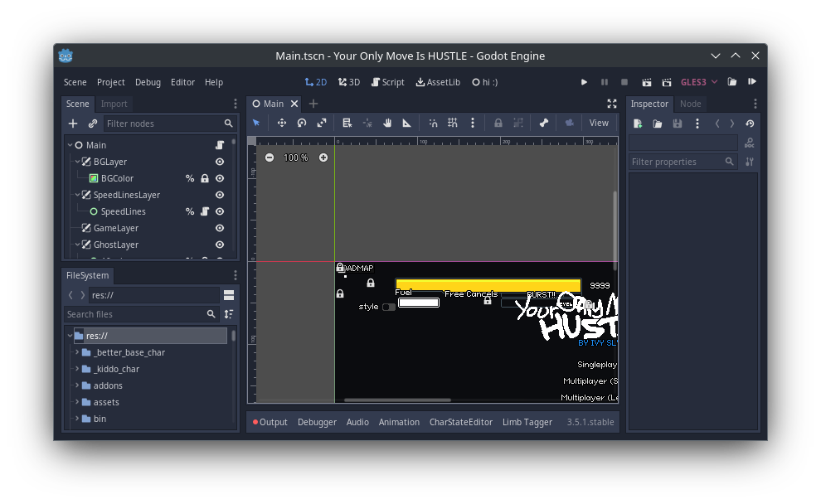This screenshot has height=504, width=821.
Task: Hide the BGLayer node
Action: click(220, 162)
